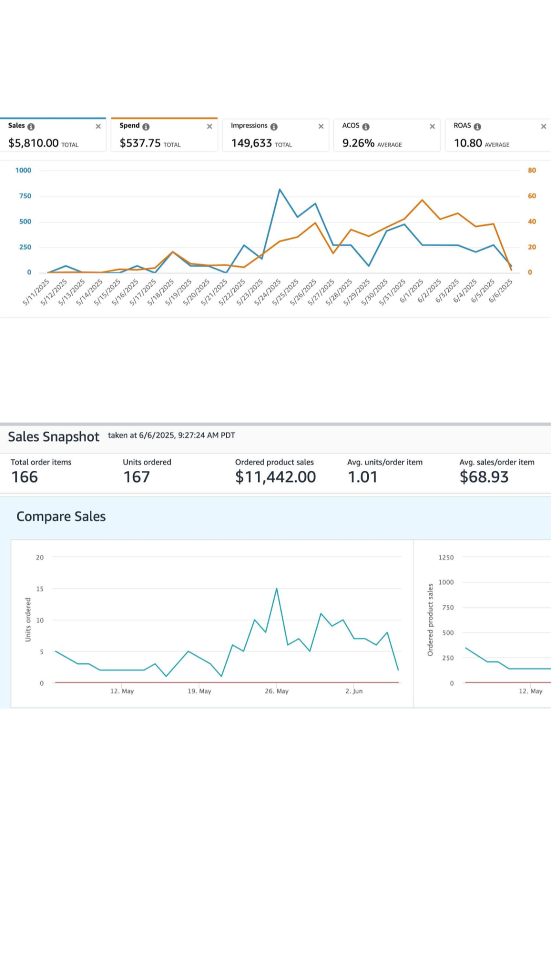Click the Compare Sales heading
Screen dimensions: 551x980
pos(61,516)
